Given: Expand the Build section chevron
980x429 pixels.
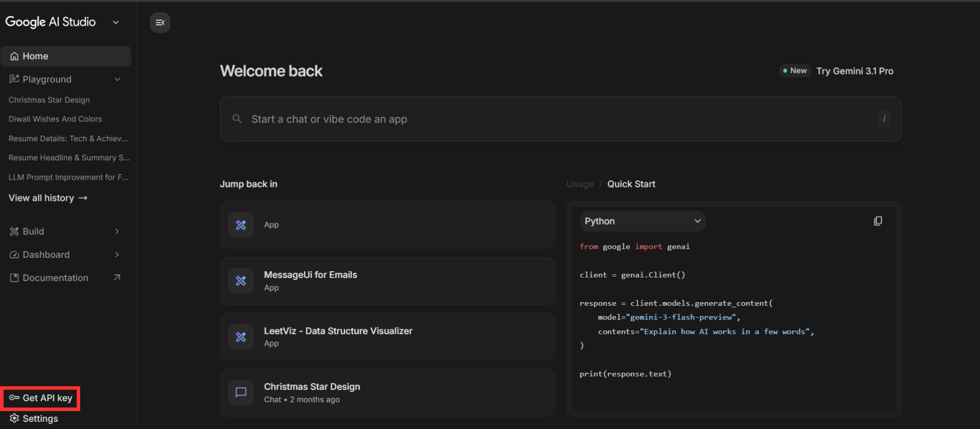Looking at the screenshot, I should [x=117, y=232].
